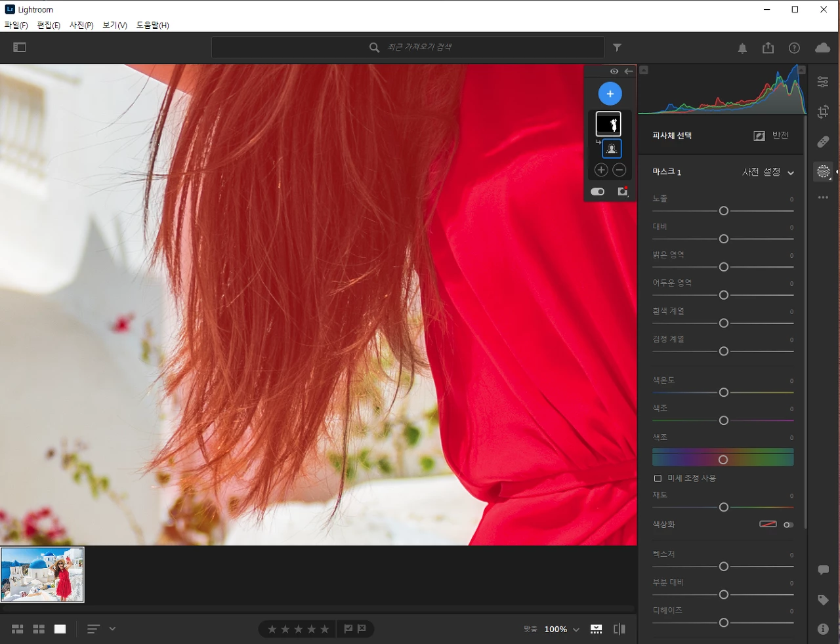Open the Keywords tag panel
This screenshot has height=644, width=840.
(x=823, y=600)
